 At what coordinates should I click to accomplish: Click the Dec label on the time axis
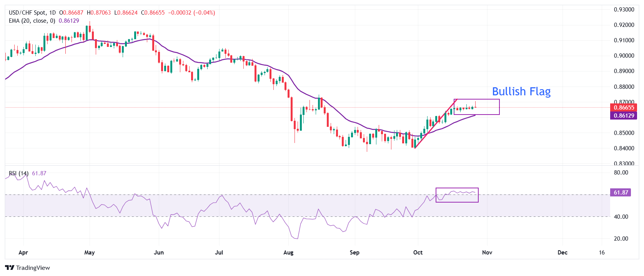click(x=562, y=253)
